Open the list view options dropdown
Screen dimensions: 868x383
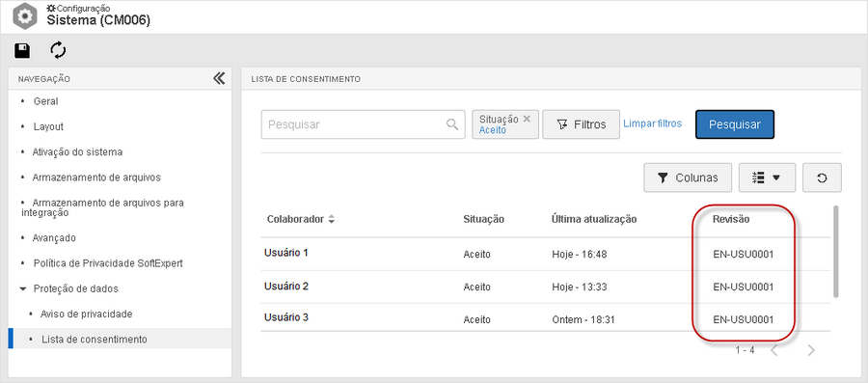click(767, 178)
